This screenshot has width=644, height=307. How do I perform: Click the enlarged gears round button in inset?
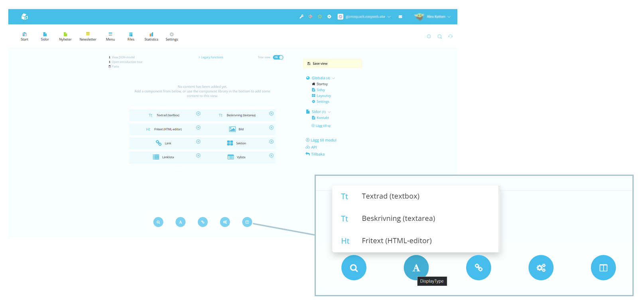click(541, 268)
